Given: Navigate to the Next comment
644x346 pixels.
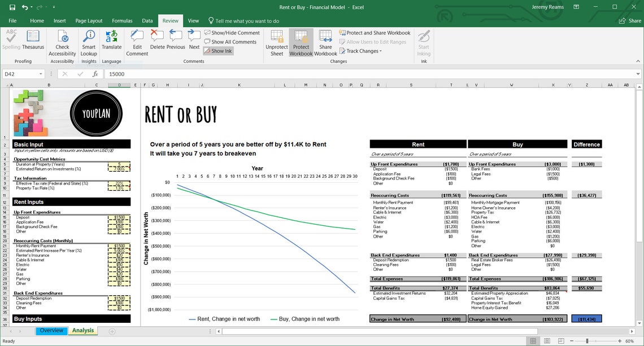Looking at the screenshot, I should point(194,40).
